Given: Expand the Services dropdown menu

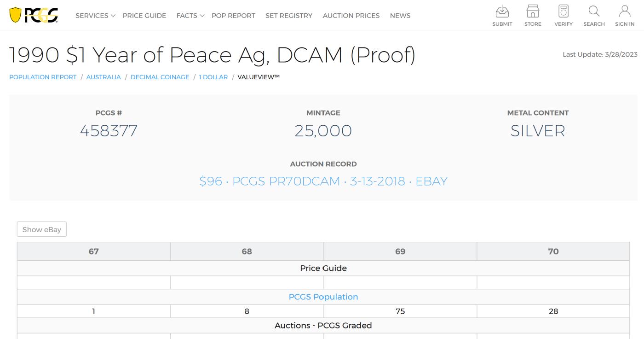Looking at the screenshot, I should click(95, 16).
